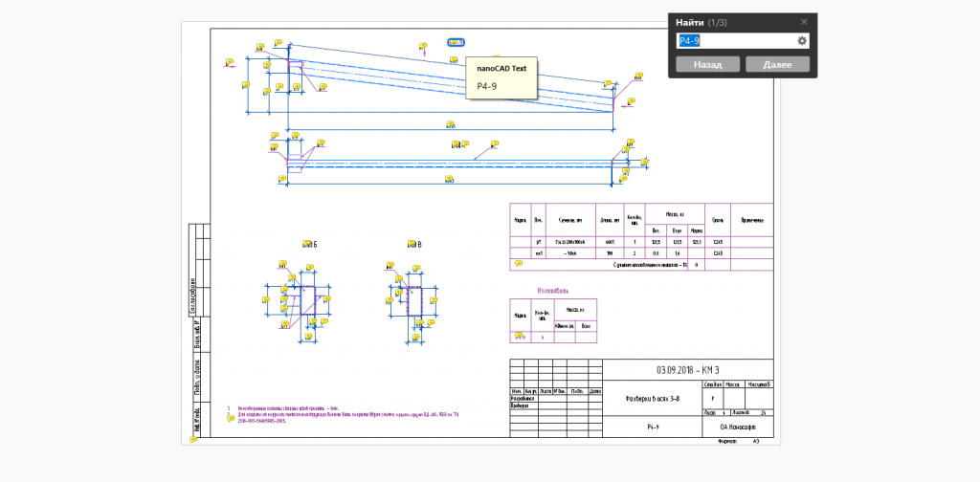Open comment icon in Изготовить table row

pos(518,336)
